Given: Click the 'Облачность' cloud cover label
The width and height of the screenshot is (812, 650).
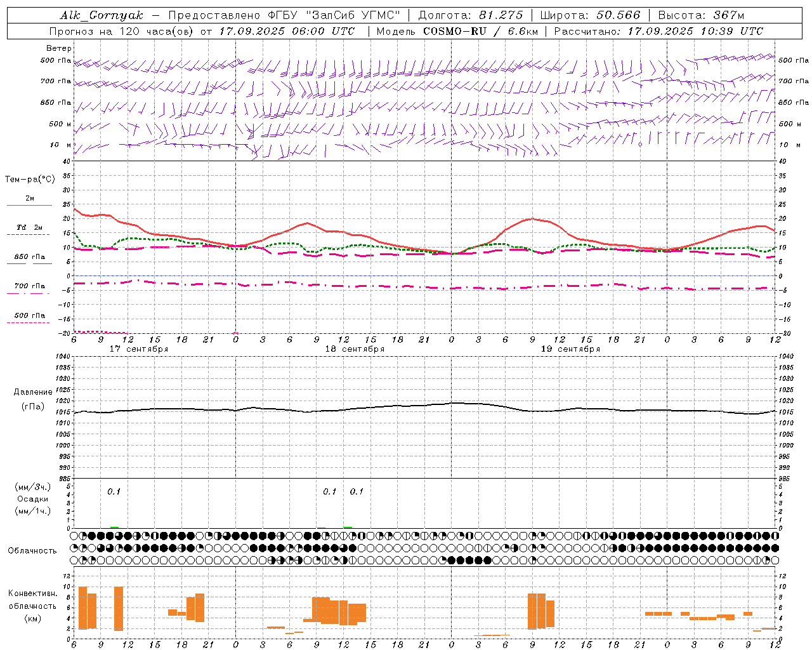Looking at the screenshot, I should [32, 551].
